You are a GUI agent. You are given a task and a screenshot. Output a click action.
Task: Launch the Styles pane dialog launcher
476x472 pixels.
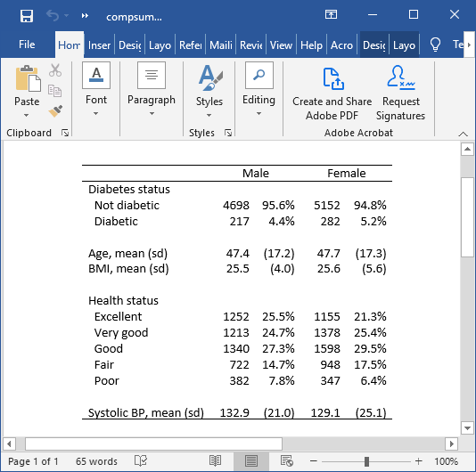(228, 133)
